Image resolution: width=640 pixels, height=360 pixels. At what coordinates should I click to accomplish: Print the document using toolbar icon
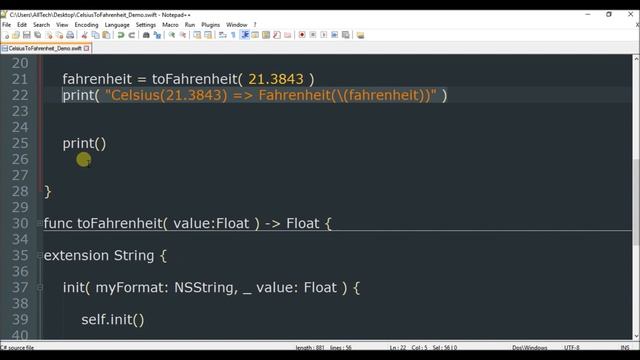click(x=70, y=35)
